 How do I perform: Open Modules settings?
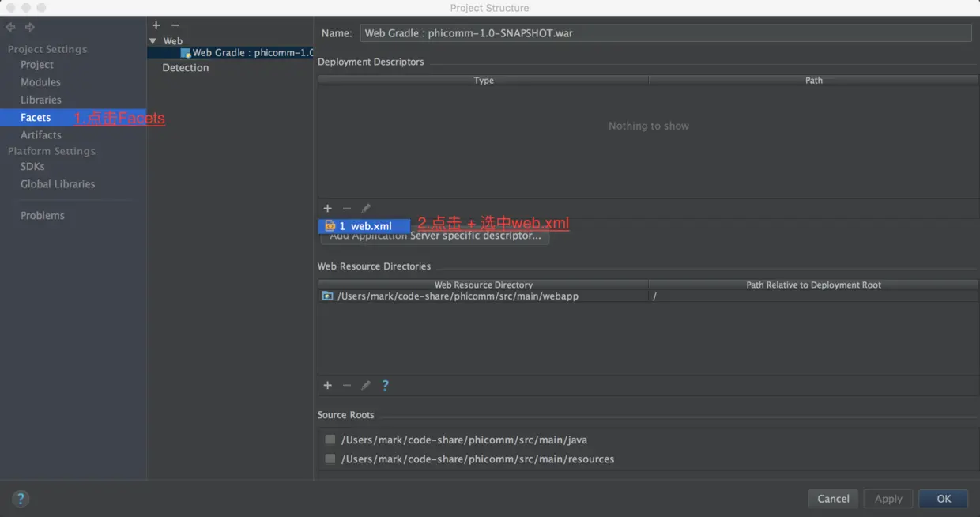[40, 82]
